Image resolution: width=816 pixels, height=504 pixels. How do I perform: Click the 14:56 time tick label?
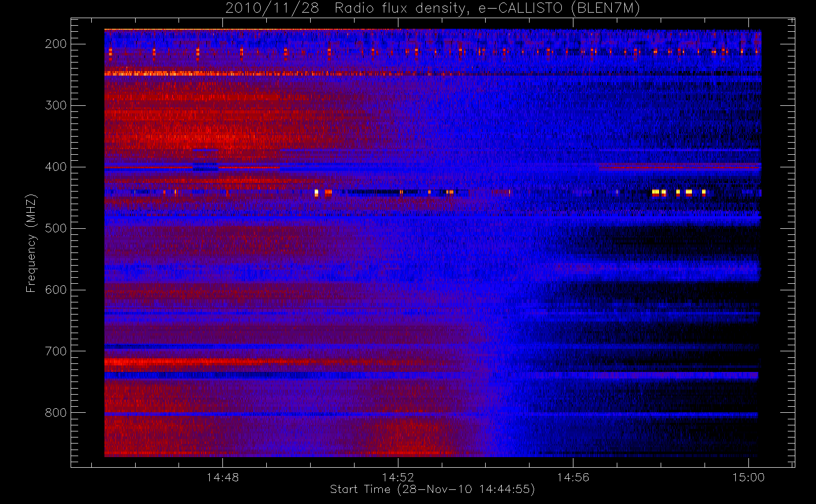(573, 477)
